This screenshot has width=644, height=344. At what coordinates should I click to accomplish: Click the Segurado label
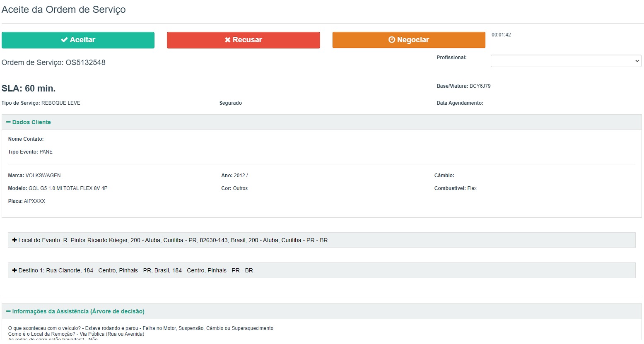231,103
